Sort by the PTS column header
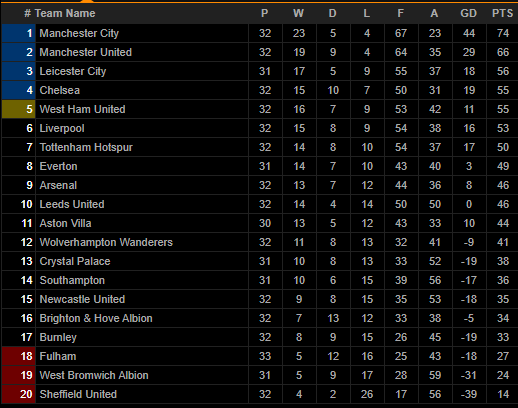The image size is (518, 408). click(x=502, y=13)
